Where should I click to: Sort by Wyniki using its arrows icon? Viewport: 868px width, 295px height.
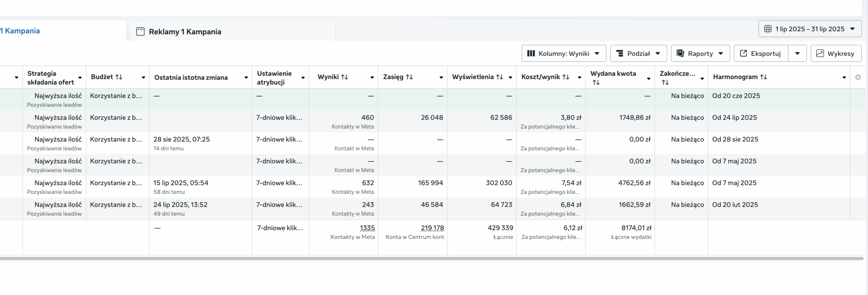(344, 77)
